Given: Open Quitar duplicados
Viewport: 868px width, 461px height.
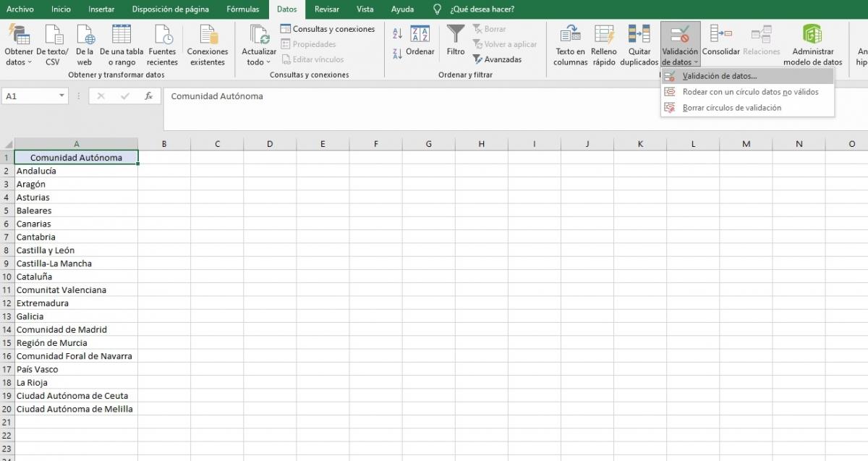Looking at the screenshot, I should 639,43.
